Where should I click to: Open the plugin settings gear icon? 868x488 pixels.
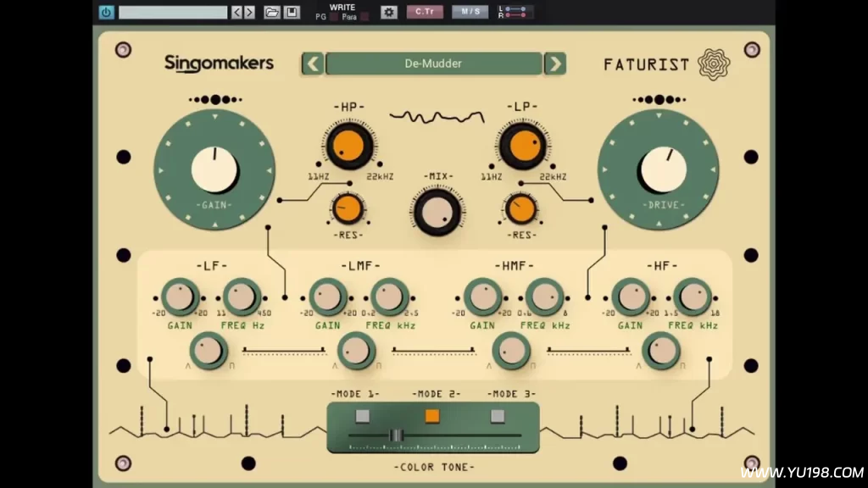(389, 12)
